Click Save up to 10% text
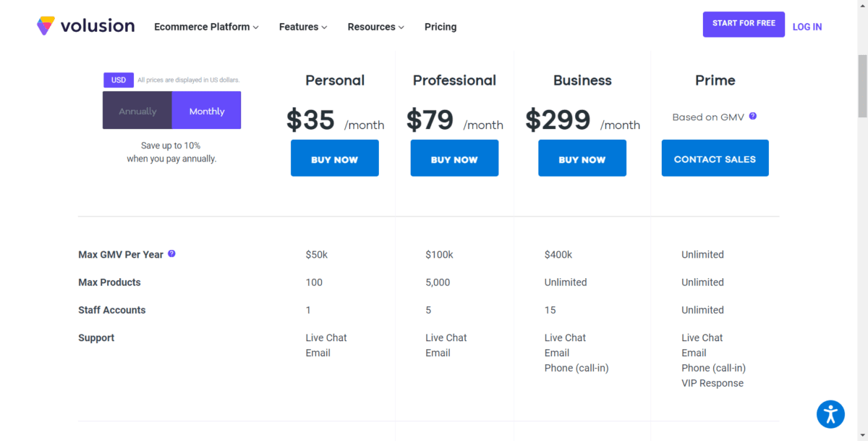 point(171,146)
